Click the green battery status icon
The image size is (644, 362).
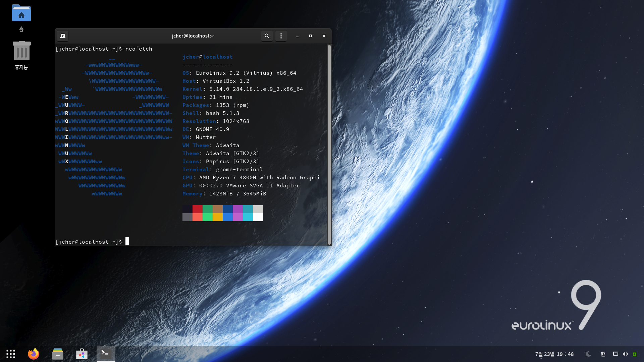[x=635, y=354]
